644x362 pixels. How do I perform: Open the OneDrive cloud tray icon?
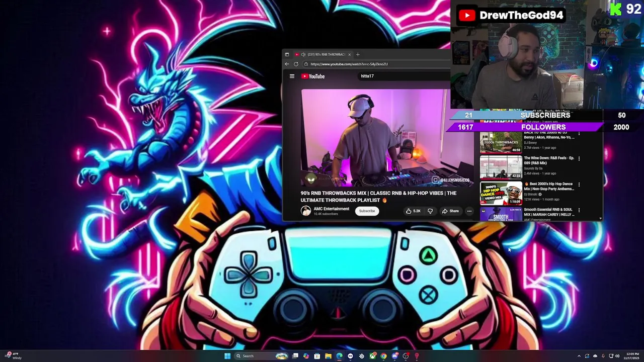pos(595,356)
